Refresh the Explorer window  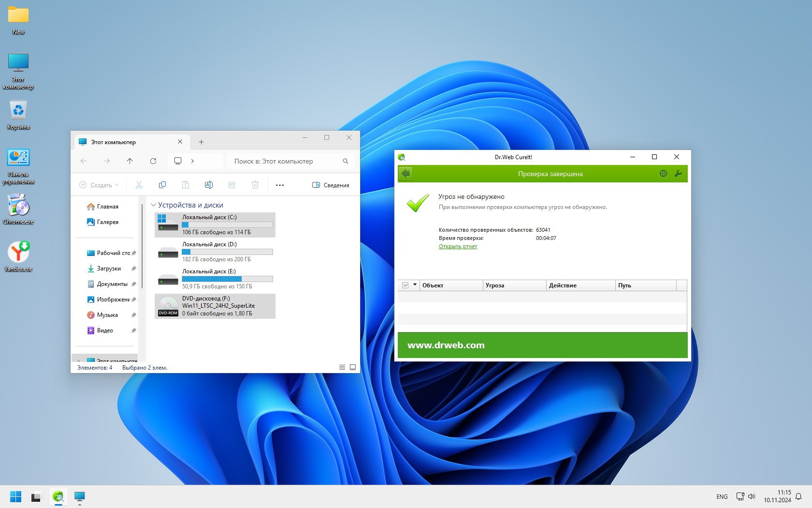[153, 161]
